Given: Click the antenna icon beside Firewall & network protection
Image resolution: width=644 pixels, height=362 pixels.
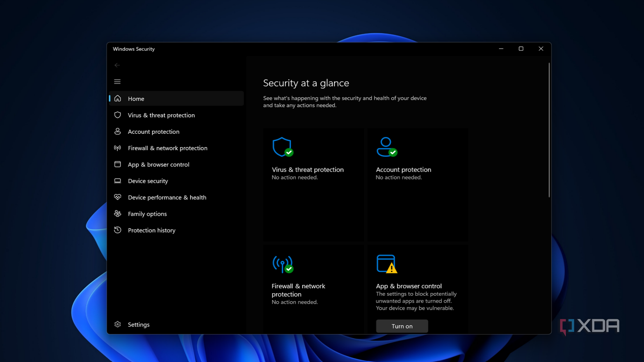Looking at the screenshot, I should point(117,148).
